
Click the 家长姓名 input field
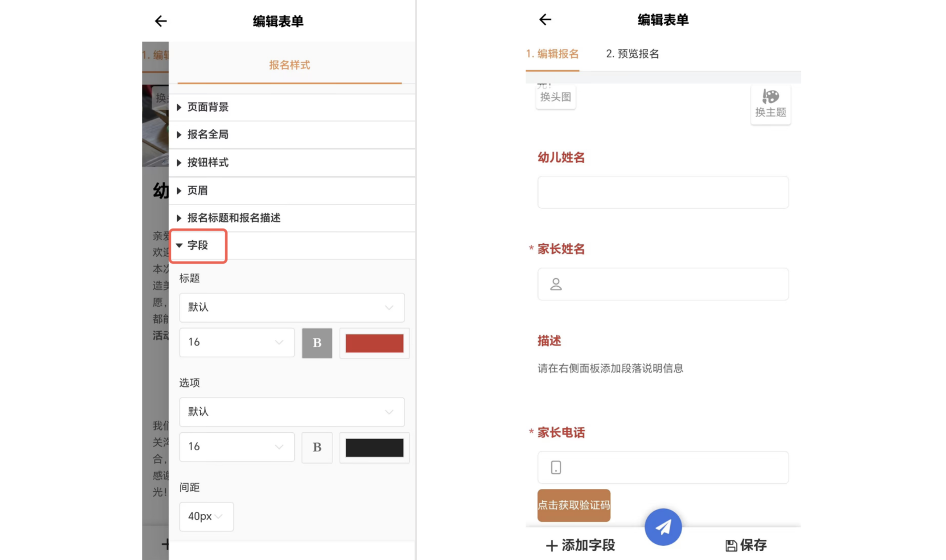point(663,284)
